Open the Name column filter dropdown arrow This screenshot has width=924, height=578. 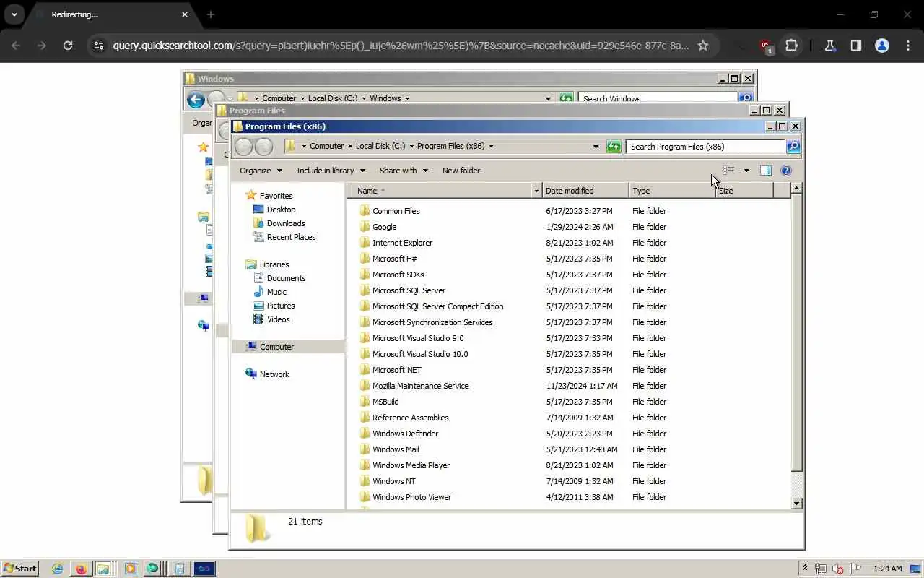536,191
